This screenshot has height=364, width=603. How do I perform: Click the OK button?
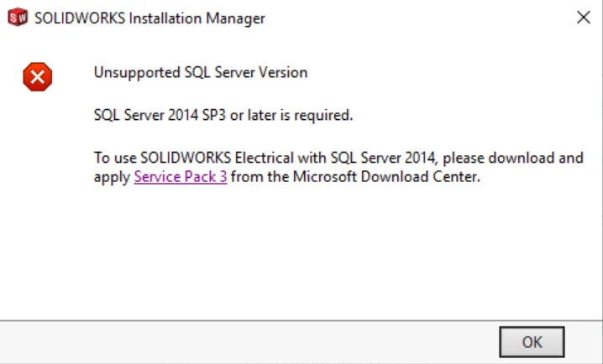point(532,341)
